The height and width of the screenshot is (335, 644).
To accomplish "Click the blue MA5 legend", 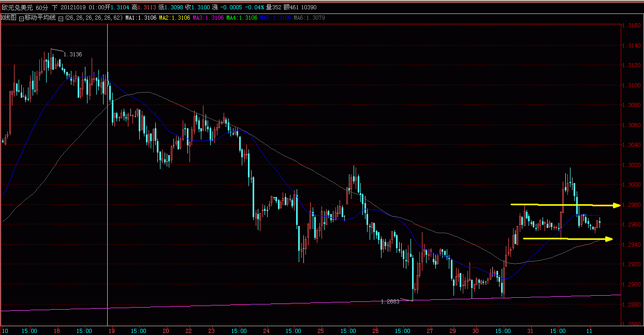I will click(x=275, y=18).
